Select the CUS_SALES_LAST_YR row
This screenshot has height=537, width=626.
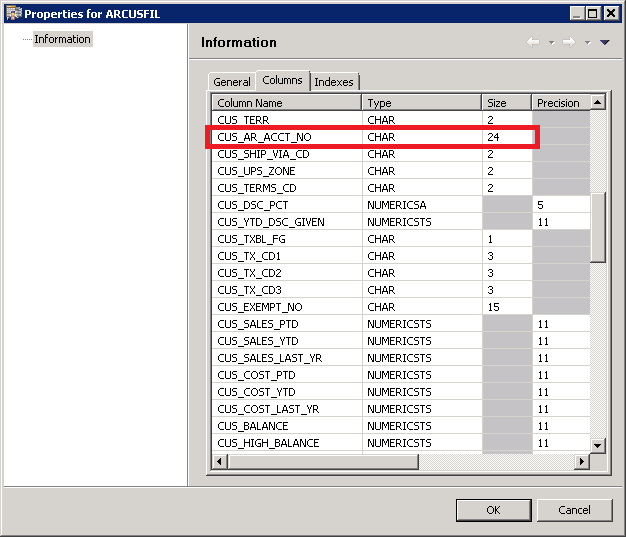(401, 358)
